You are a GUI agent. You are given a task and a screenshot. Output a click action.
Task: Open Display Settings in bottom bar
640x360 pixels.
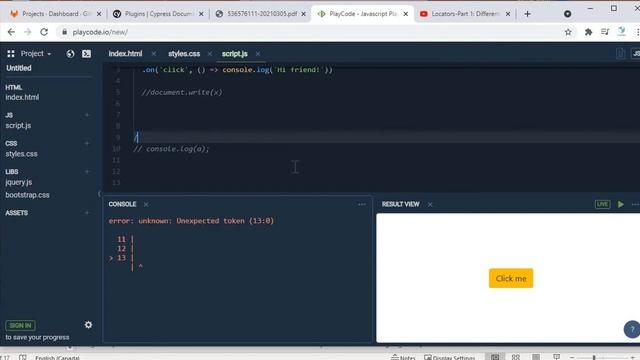(x=449, y=357)
